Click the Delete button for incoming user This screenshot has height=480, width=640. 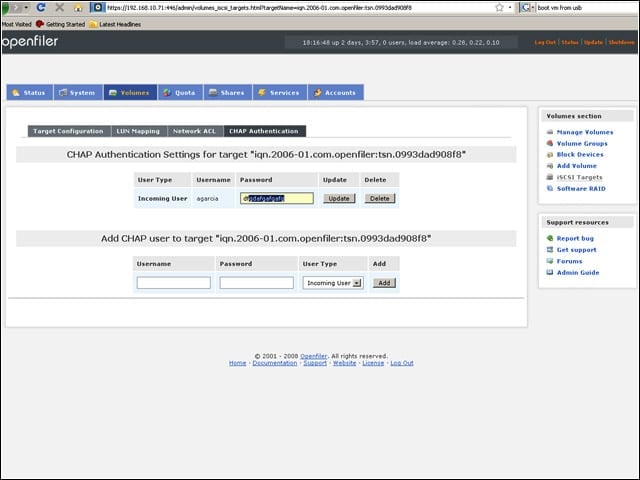pyautogui.click(x=380, y=198)
